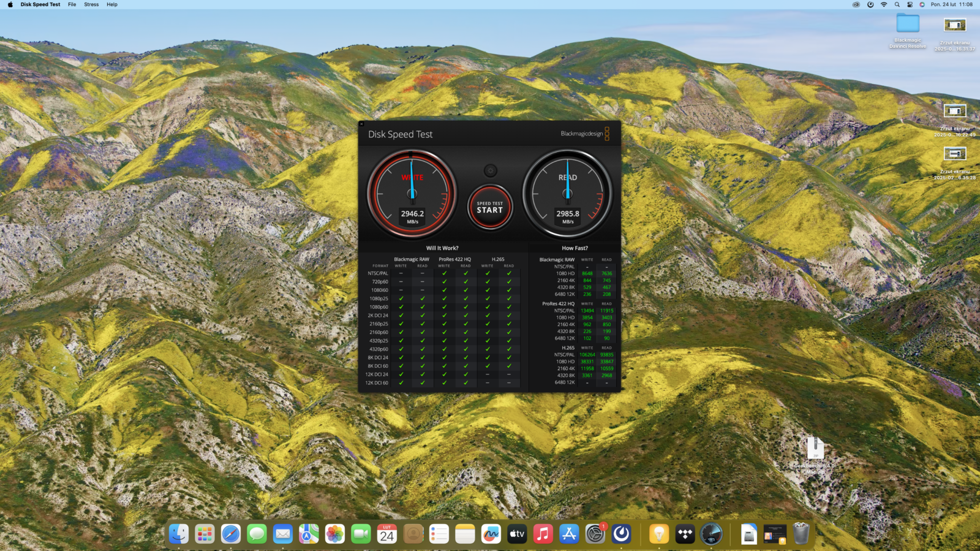Select the Blackmagic DaVinci Resolve folder
The image size is (980, 551).
coord(908,25)
